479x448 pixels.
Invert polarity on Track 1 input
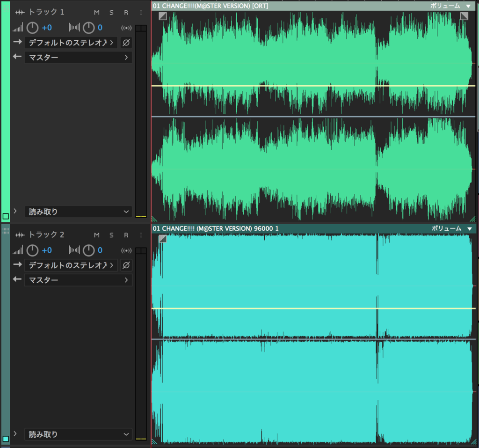pos(126,43)
